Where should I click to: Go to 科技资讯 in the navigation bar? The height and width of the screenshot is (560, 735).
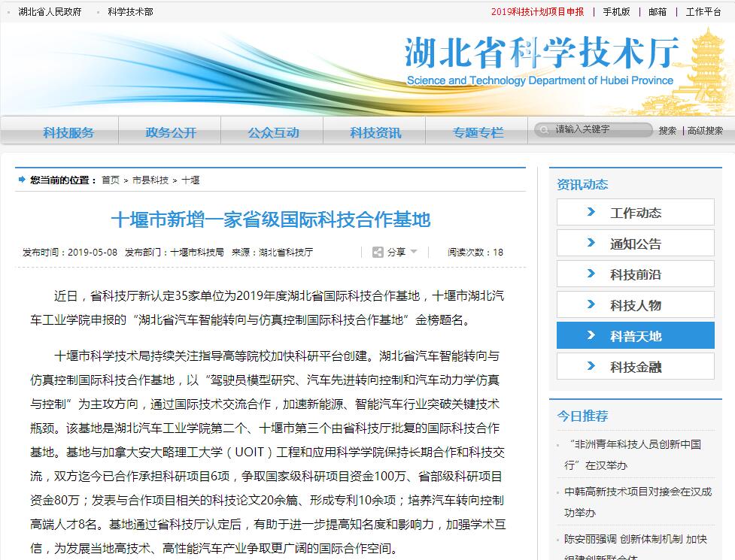tap(375, 132)
